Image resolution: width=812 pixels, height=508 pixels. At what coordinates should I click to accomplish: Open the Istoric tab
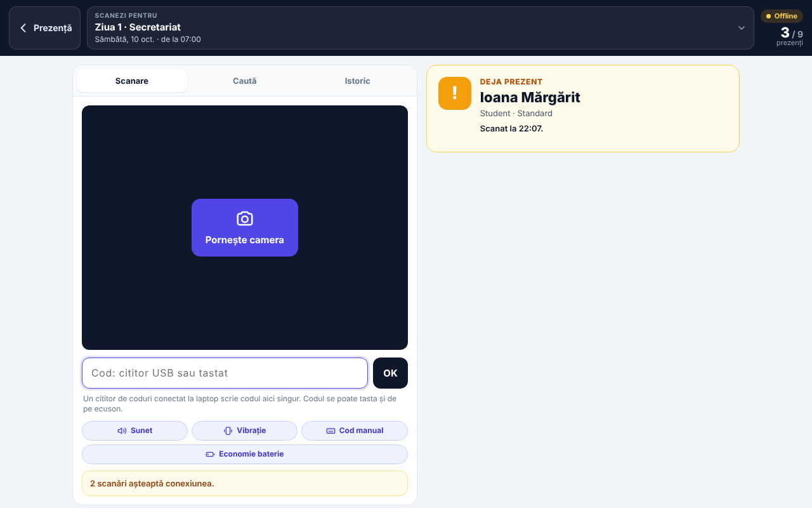coord(357,81)
